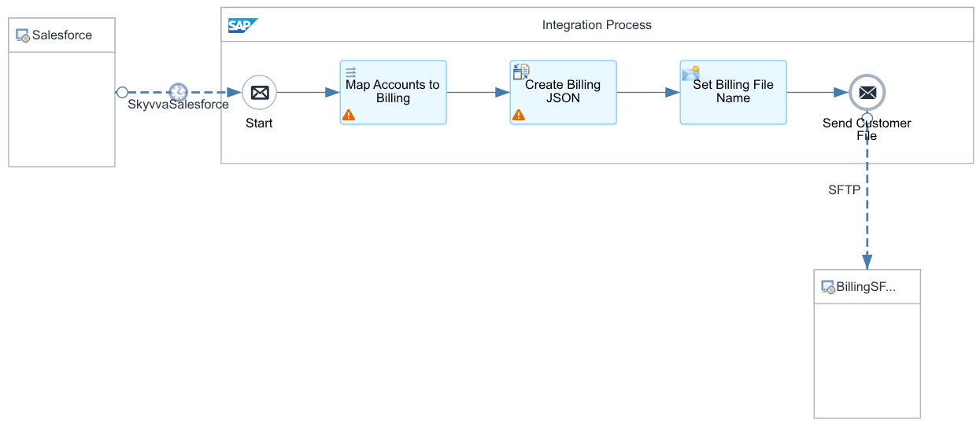Click the warning icon on Create Billing JSON
This screenshot has width=980, height=423.
pyautogui.click(x=519, y=115)
